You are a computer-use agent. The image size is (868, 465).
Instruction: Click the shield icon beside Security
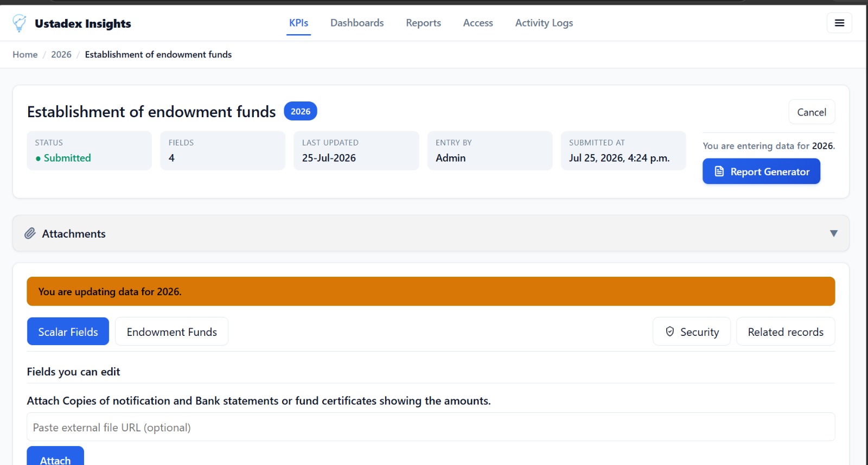click(670, 332)
